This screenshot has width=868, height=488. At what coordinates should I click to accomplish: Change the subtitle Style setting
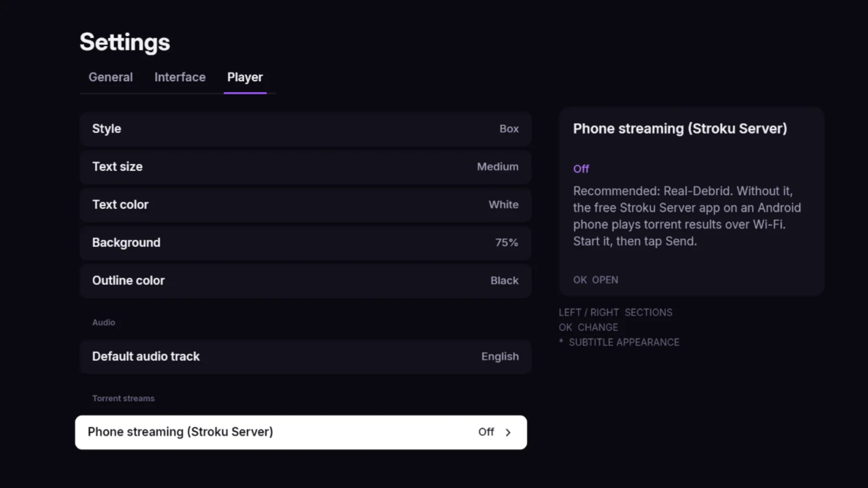coord(305,129)
